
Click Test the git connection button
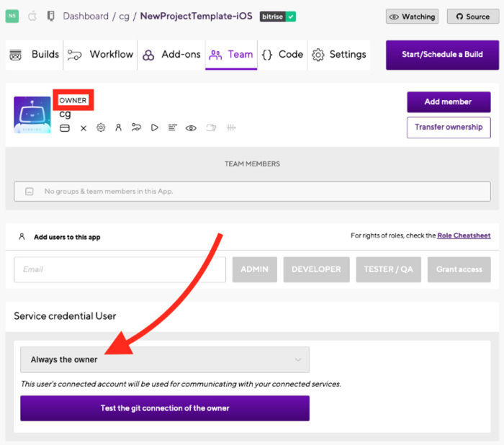click(165, 408)
